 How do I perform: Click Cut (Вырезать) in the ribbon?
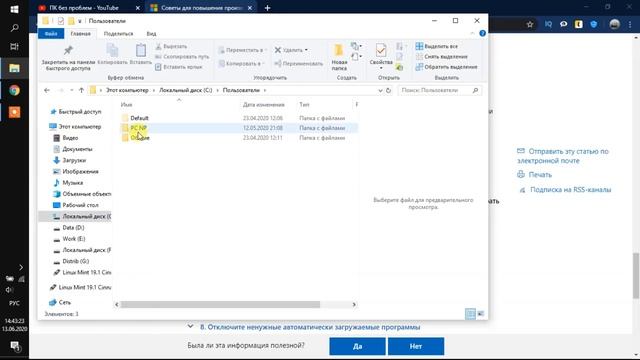pos(171,47)
